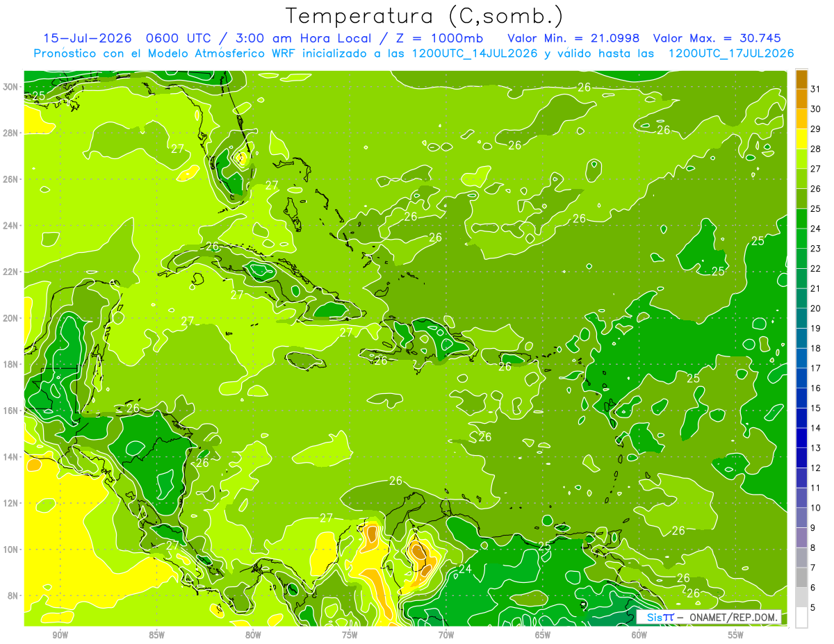This screenshot has height=644, width=834.
Task: Click the 20N latitude axis label
Action: (11, 317)
